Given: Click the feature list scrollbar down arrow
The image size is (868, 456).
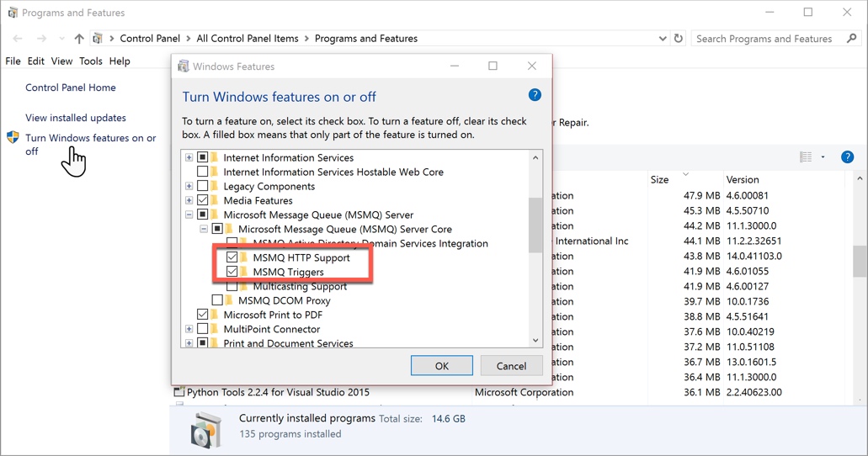Looking at the screenshot, I should pyautogui.click(x=535, y=341).
